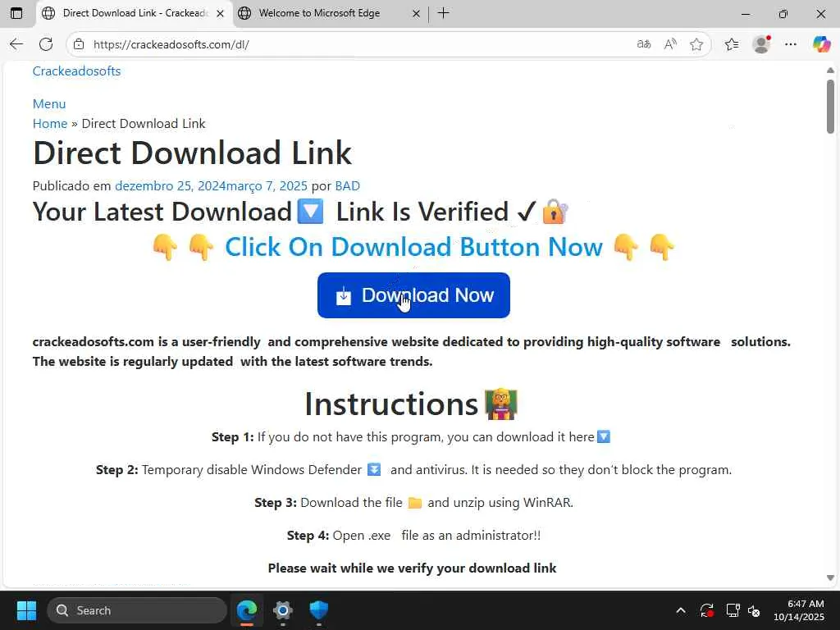Image resolution: width=840 pixels, height=630 pixels.
Task: Open a new tab with plus button
Action: 443,13
